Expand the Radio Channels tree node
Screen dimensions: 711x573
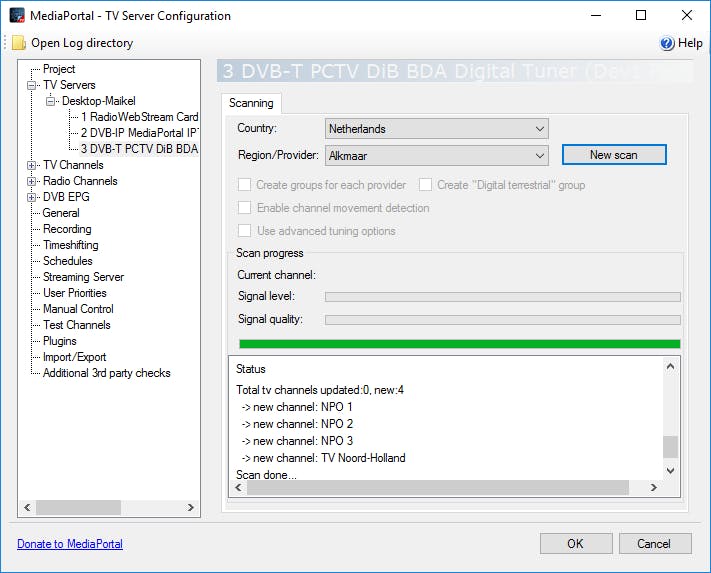pyautogui.click(x=31, y=181)
